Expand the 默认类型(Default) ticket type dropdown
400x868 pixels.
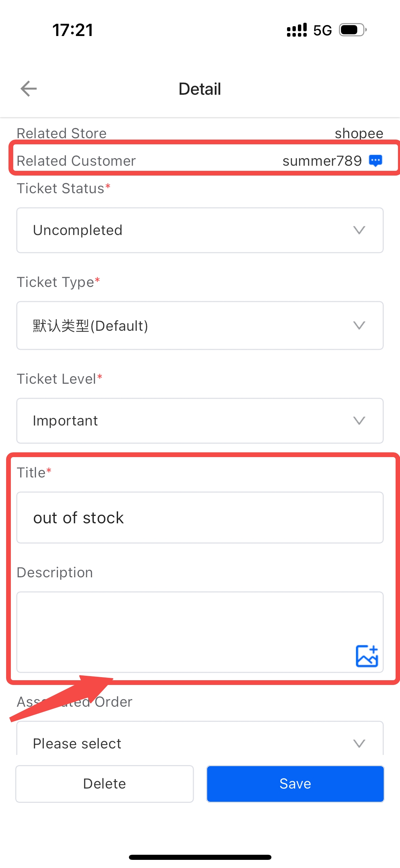(x=200, y=325)
